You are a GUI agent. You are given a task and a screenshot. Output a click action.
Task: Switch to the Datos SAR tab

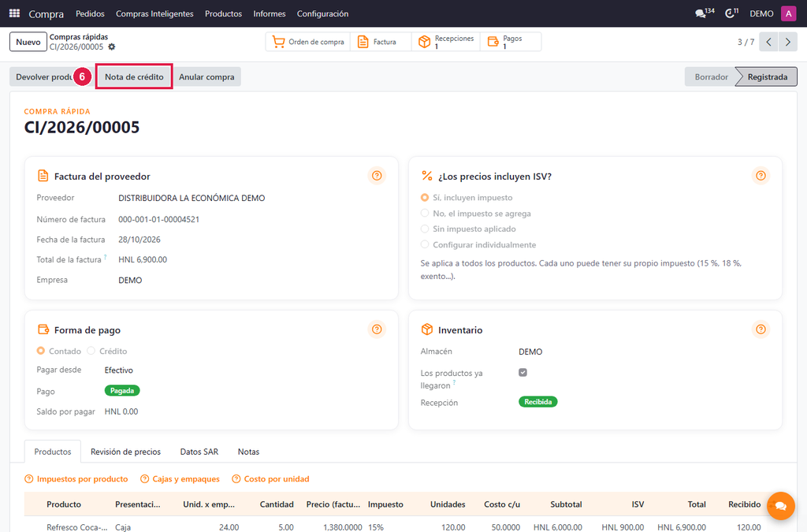click(199, 452)
